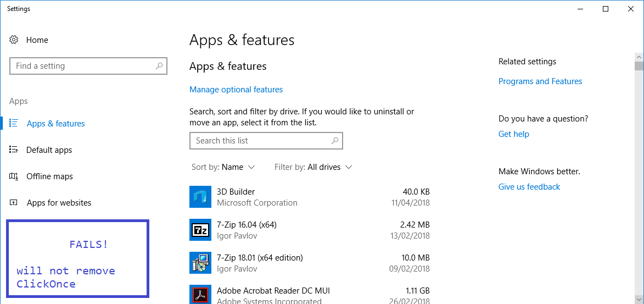Click the 13/02/2018 install date
Screen dimensions: 644x304
(411, 236)
